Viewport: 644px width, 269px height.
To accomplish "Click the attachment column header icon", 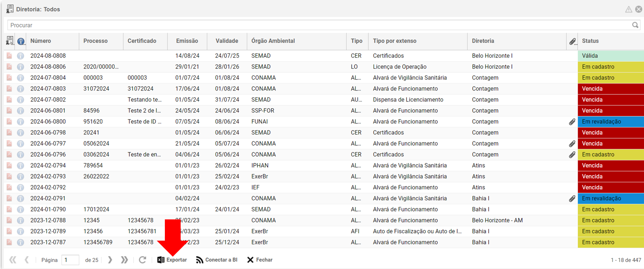I will click(x=572, y=41).
